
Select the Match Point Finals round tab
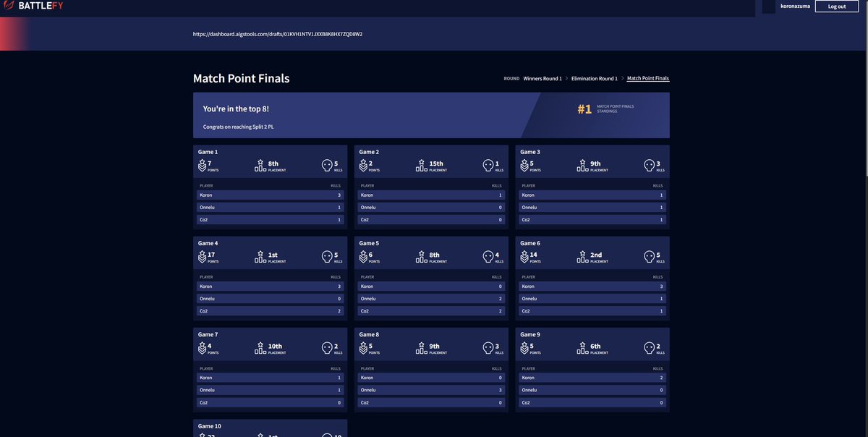[648, 78]
